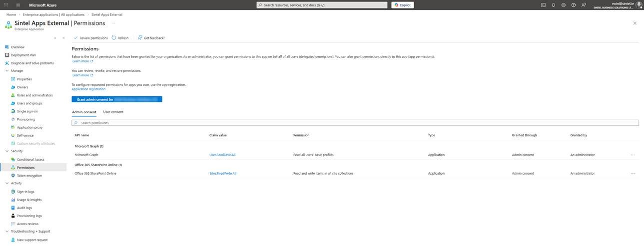This screenshot has height=246, width=644.
Task: Click the account avatar picture
Action: [x=639, y=5]
